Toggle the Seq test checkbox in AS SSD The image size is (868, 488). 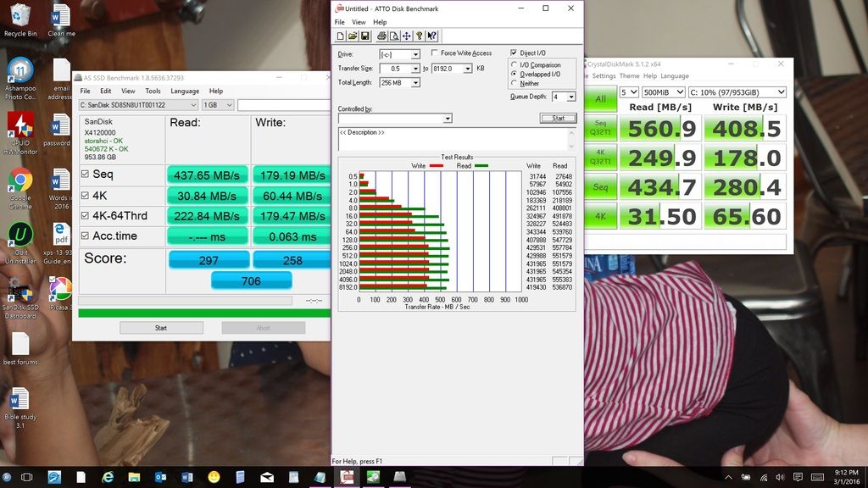(x=85, y=174)
